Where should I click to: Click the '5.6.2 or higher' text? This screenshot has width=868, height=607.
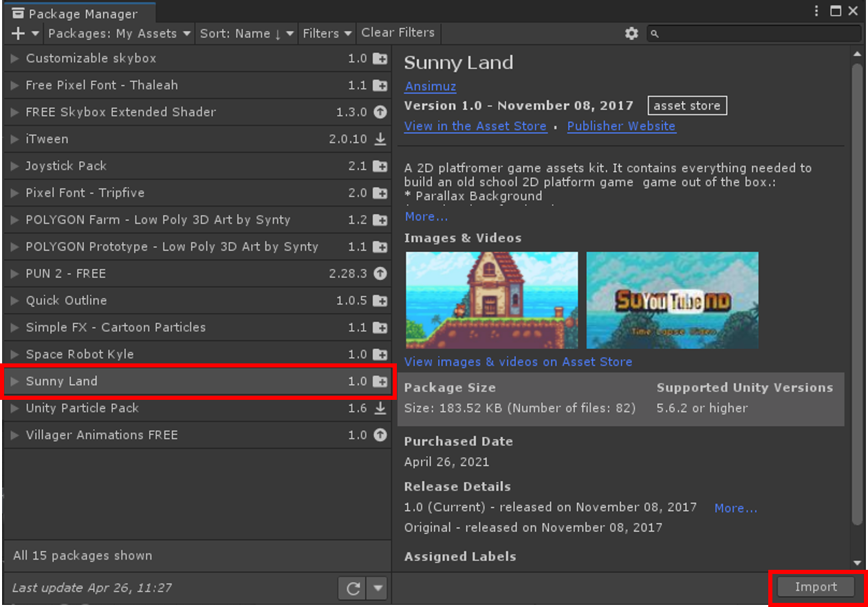(702, 408)
